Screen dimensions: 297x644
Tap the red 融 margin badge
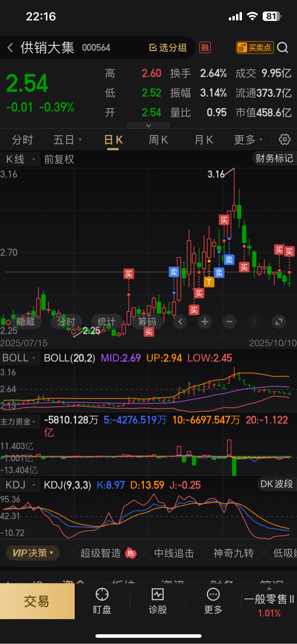(205, 48)
